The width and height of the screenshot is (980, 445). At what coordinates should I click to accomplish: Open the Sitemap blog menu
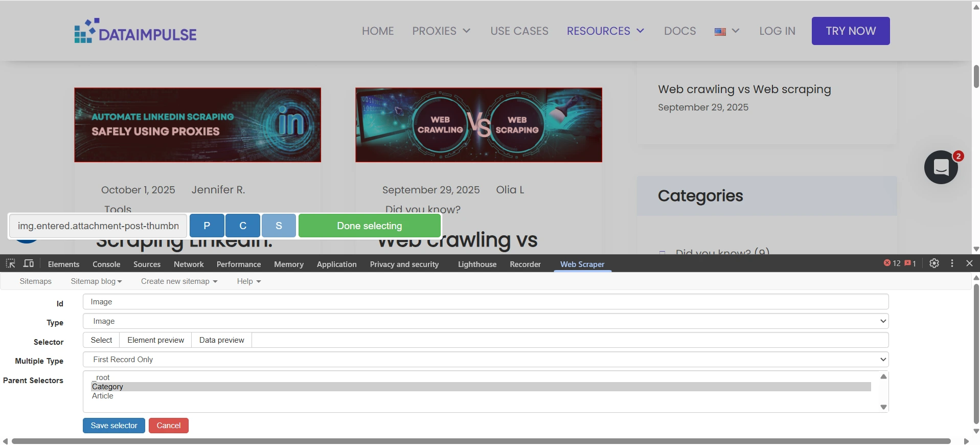tap(96, 281)
